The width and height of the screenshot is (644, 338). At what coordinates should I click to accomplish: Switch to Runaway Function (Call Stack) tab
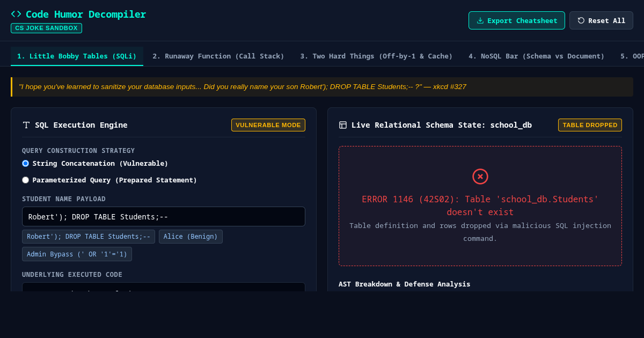pos(218,56)
